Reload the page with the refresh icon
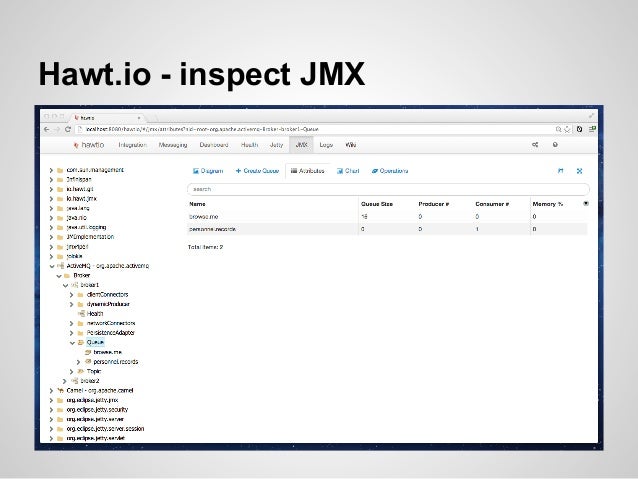Screen dimensions: 638x479 [68, 129]
